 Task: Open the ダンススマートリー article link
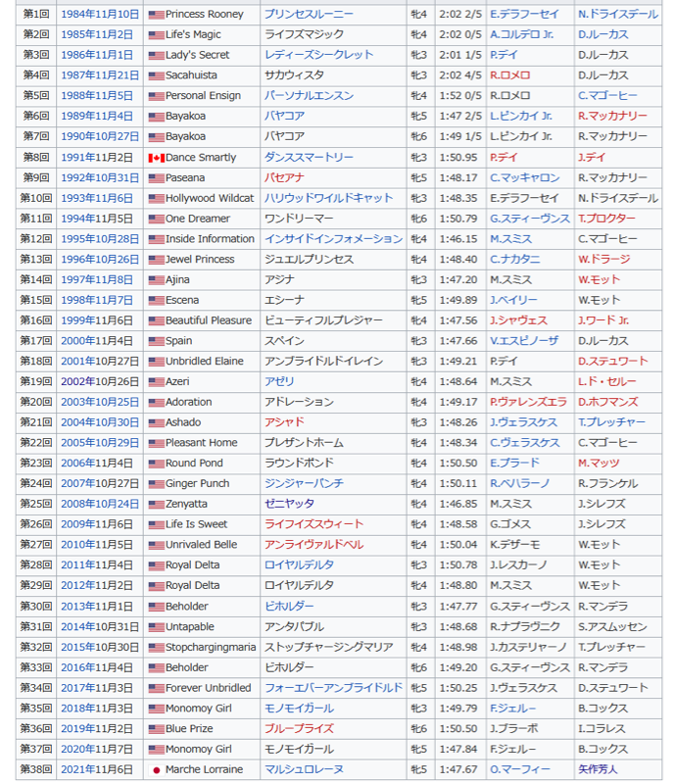(x=309, y=158)
